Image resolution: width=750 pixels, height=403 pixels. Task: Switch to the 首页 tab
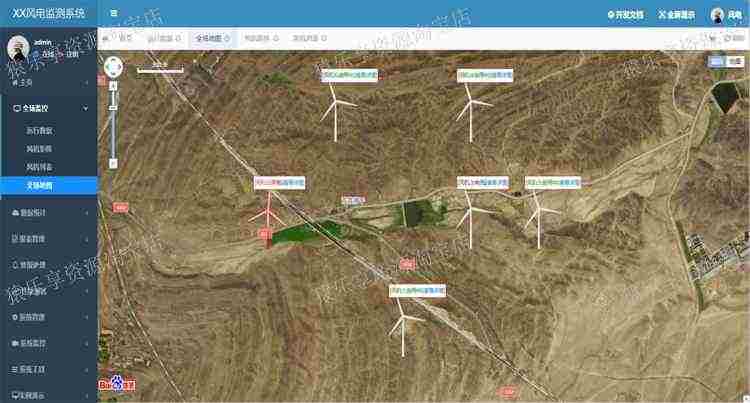coord(125,38)
